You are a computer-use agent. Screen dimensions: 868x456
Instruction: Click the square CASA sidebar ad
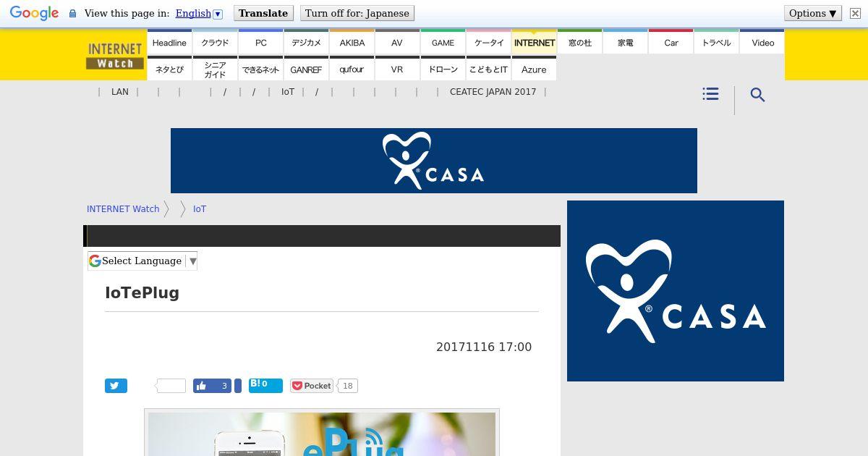(676, 291)
